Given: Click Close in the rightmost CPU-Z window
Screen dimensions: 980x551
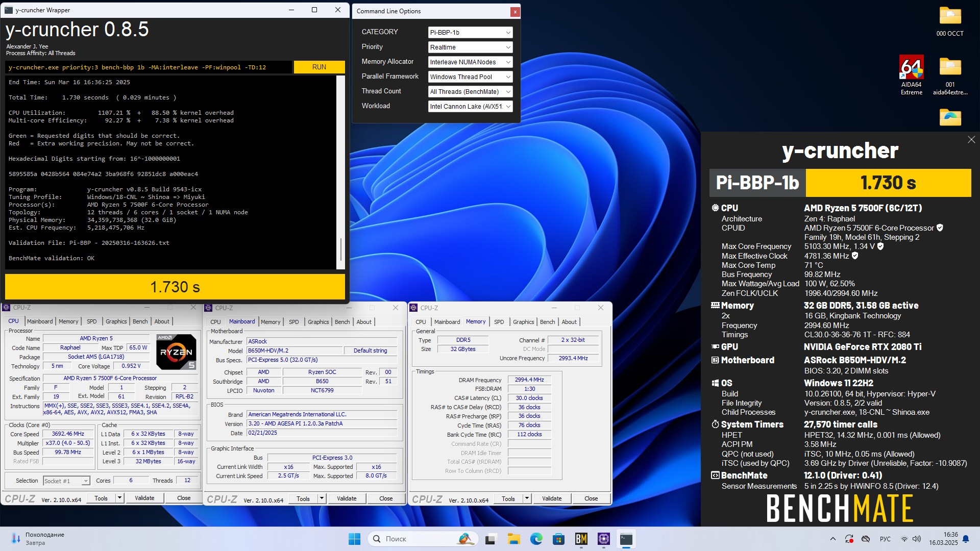Looking at the screenshot, I should coord(591,498).
